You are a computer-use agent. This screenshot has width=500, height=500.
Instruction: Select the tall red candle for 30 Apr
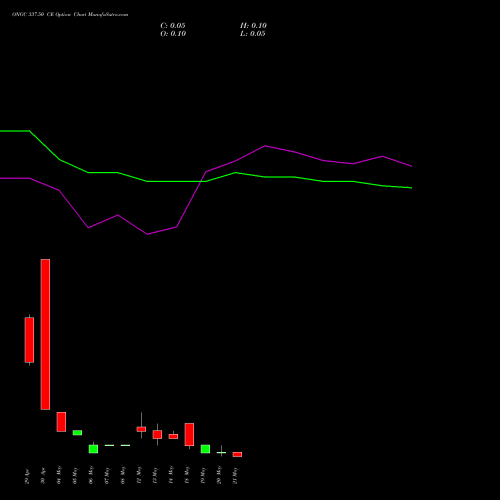(45, 334)
